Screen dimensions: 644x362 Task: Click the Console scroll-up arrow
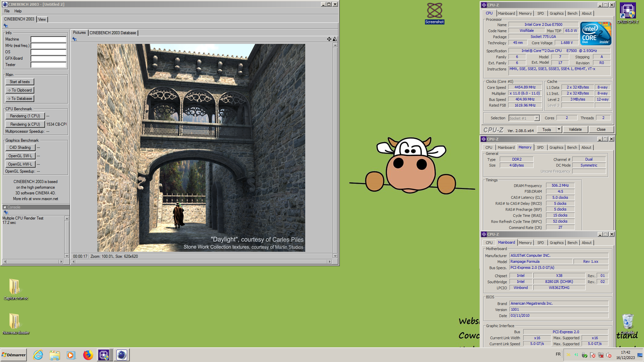(67, 218)
